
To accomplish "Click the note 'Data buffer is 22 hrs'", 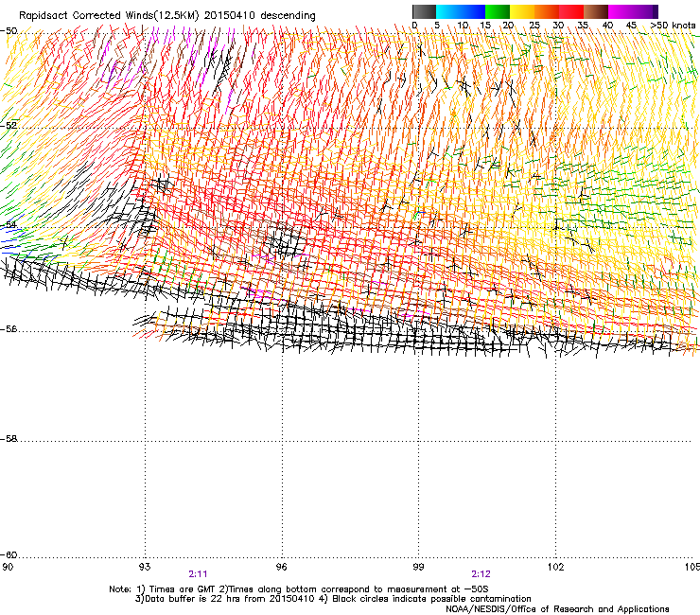I will [191, 599].
